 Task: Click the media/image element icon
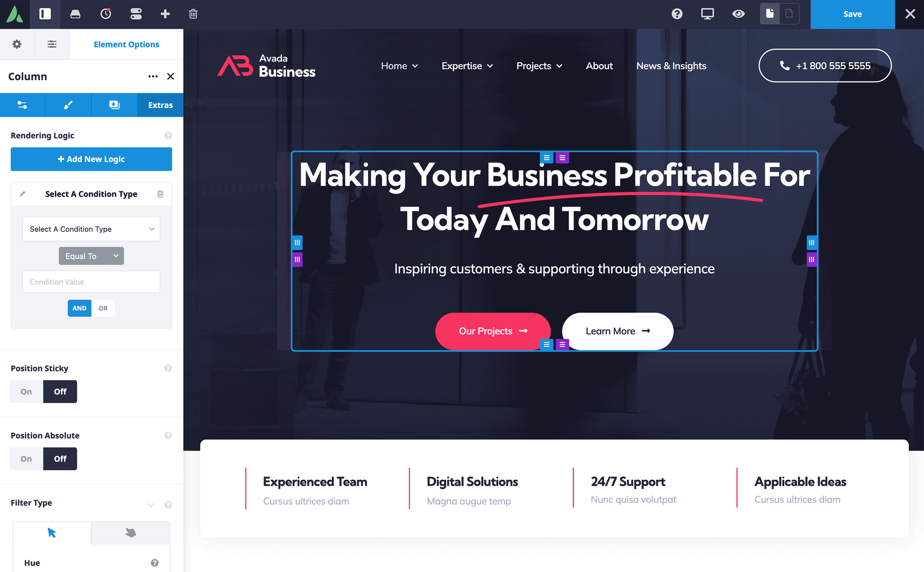(x=114, y=105)
